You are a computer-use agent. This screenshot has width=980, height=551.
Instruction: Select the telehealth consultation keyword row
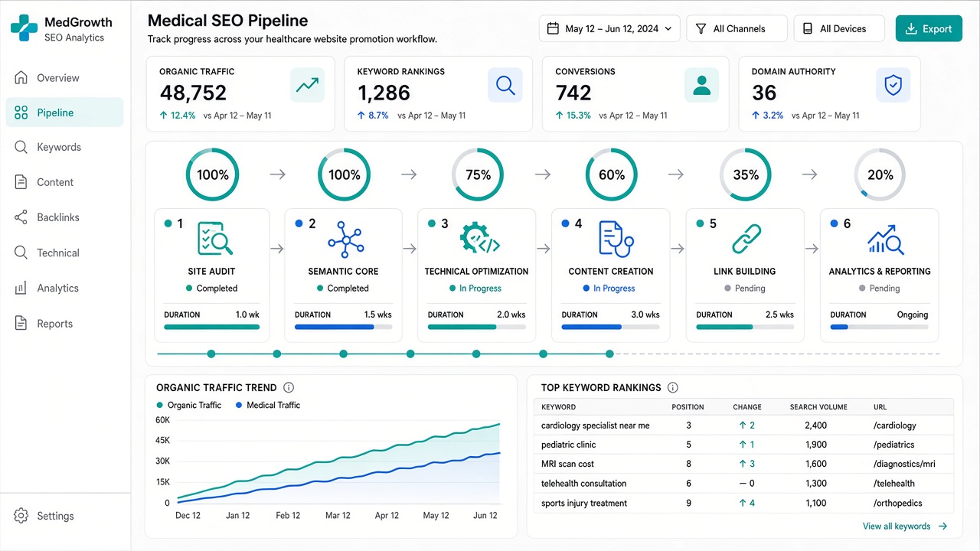point(744,484)
